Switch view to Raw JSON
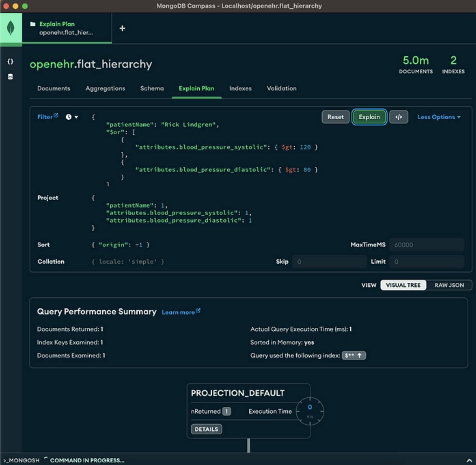The image size is (476, 465). (x=449, y=285)
